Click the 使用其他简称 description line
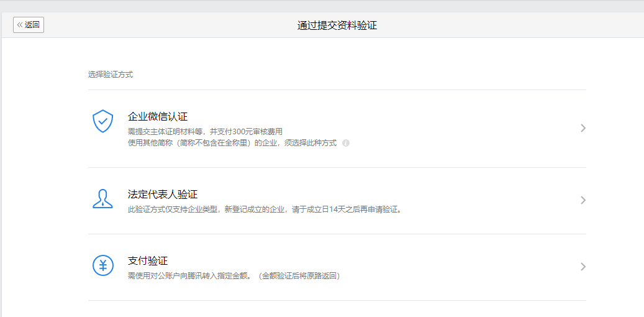644x317 pixels. point(232,143)
